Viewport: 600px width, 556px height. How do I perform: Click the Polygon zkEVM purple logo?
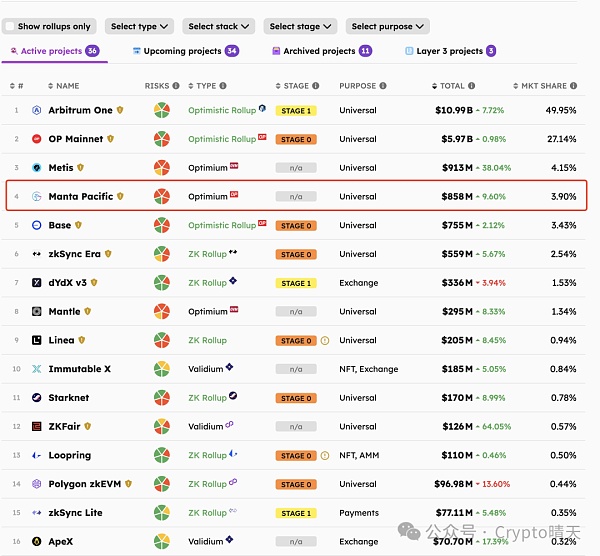pyautogui.click(x=37, y=484)
